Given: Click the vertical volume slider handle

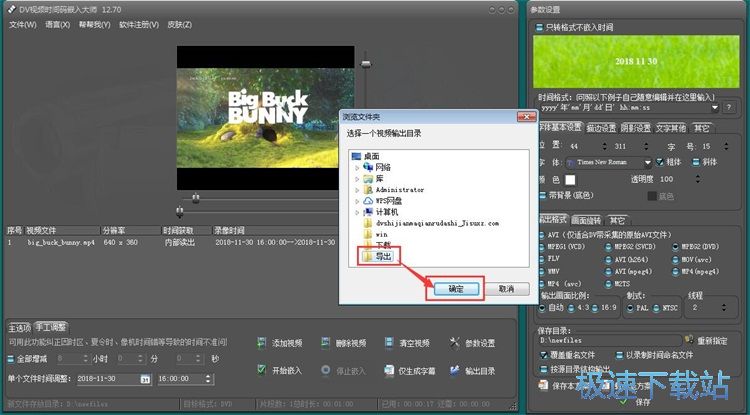Looking at the screenshot, I should click(366, 63).
